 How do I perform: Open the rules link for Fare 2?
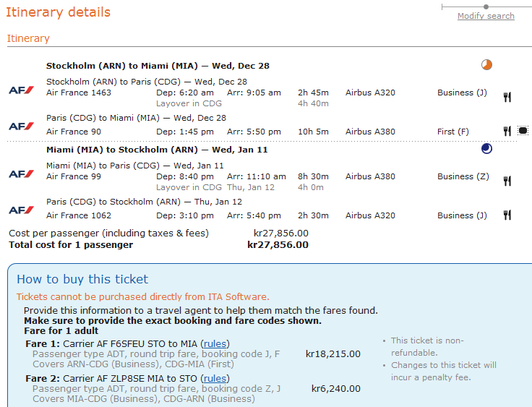215,378
